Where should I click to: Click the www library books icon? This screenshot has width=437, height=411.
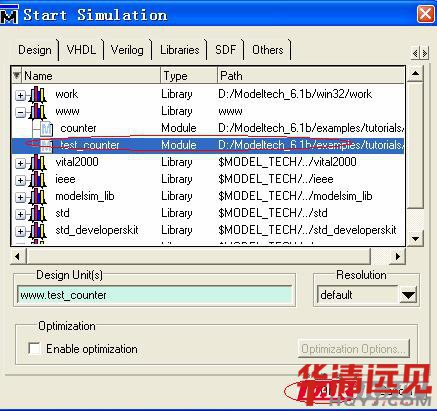coord(38,112)
